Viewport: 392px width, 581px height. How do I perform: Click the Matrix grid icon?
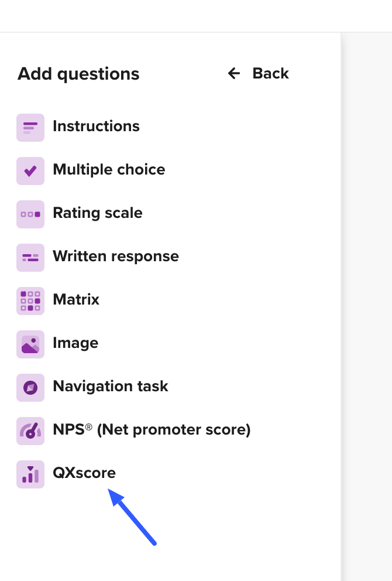(30, 300)
